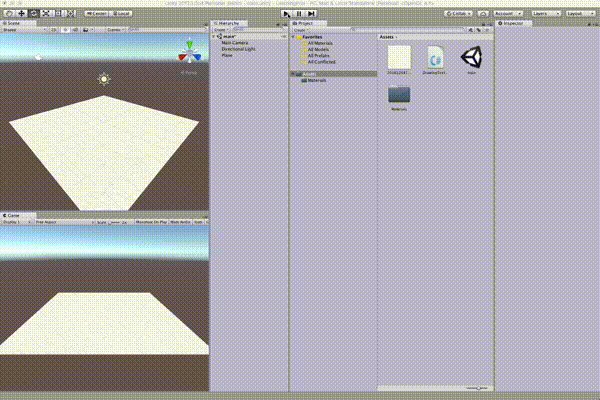The width and height of the screenshot is (600, 400).
Task: Adjust the Game view Scale slider
Action: 115,222
